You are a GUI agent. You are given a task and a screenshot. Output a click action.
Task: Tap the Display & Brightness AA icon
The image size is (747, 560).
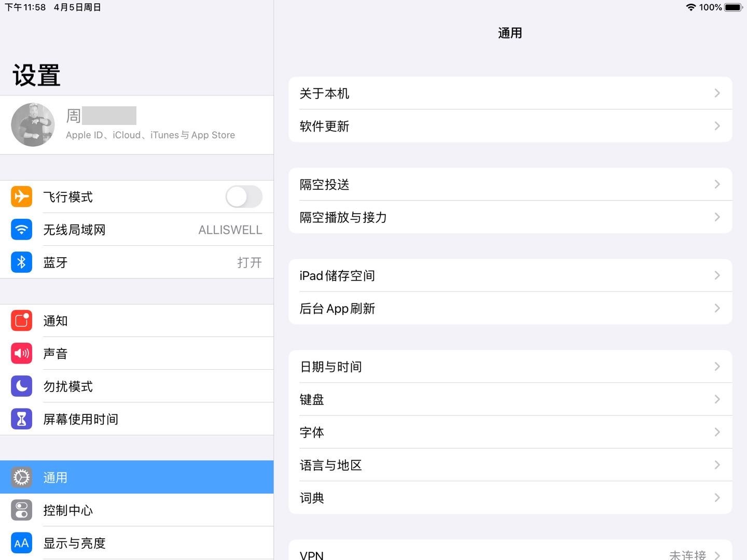[x=21, y=543]
